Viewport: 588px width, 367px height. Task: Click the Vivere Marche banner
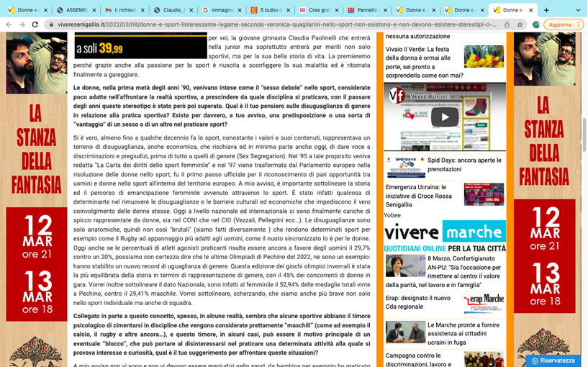[444, 233]
